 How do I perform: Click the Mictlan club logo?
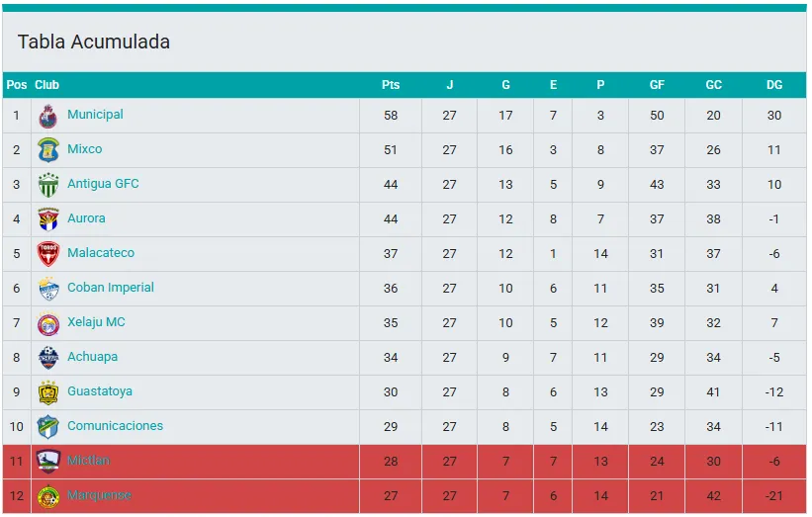coord(48,462)
